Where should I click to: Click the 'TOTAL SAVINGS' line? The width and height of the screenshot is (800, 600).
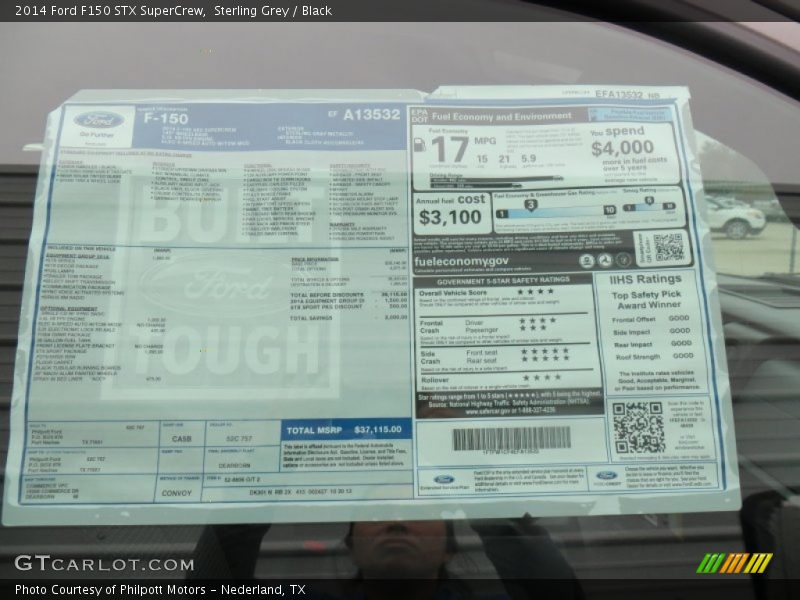tap(348, 318)
